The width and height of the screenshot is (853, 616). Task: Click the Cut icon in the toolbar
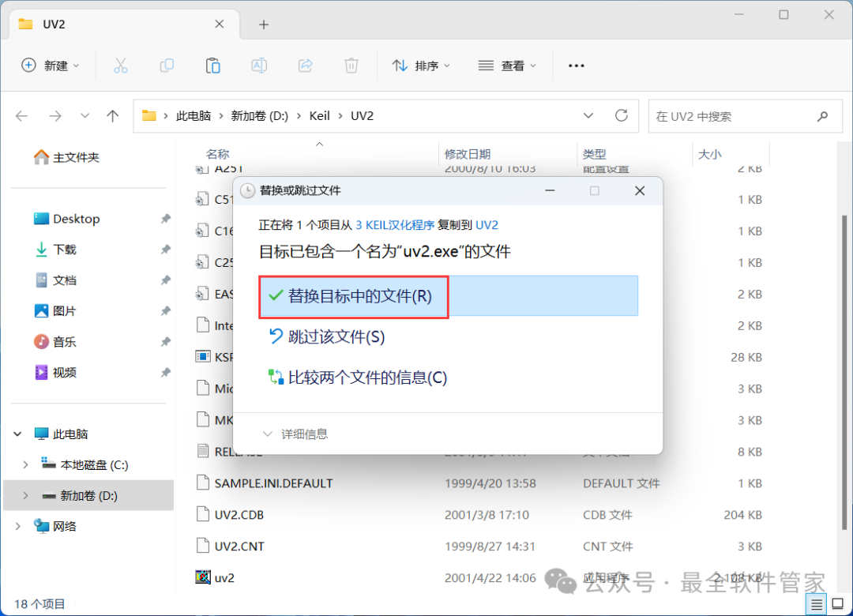coord(120,66)
